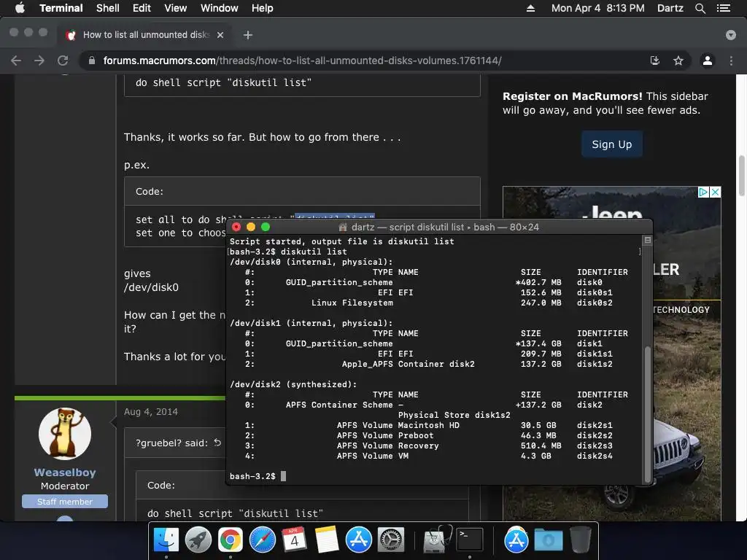Click 'disk2s4' identifier in Terminal output
This screenshot has height=560, width=747.
point(595,456)
